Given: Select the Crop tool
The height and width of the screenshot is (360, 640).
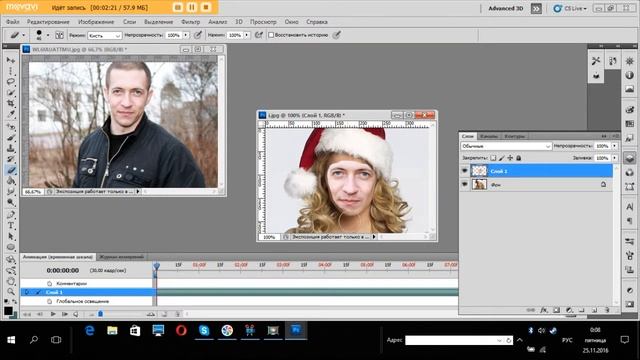Looking at the screenshot, I should (11, 103).
